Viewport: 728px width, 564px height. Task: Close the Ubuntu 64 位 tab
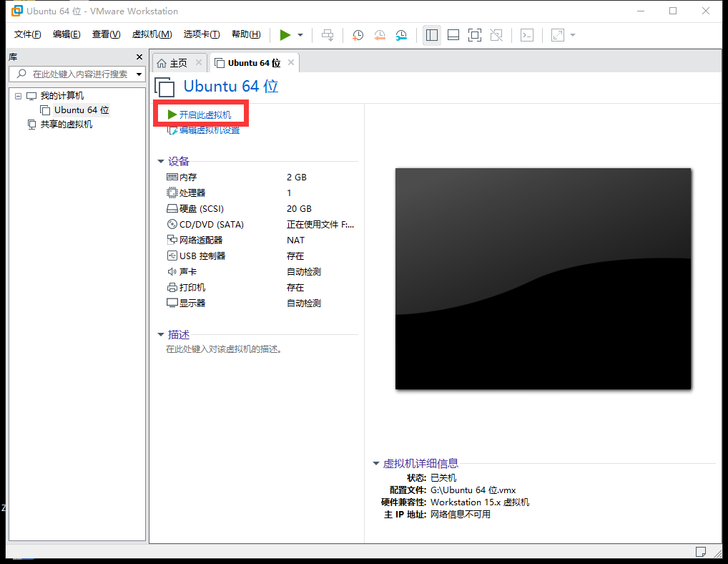click(x=291, y=62)
